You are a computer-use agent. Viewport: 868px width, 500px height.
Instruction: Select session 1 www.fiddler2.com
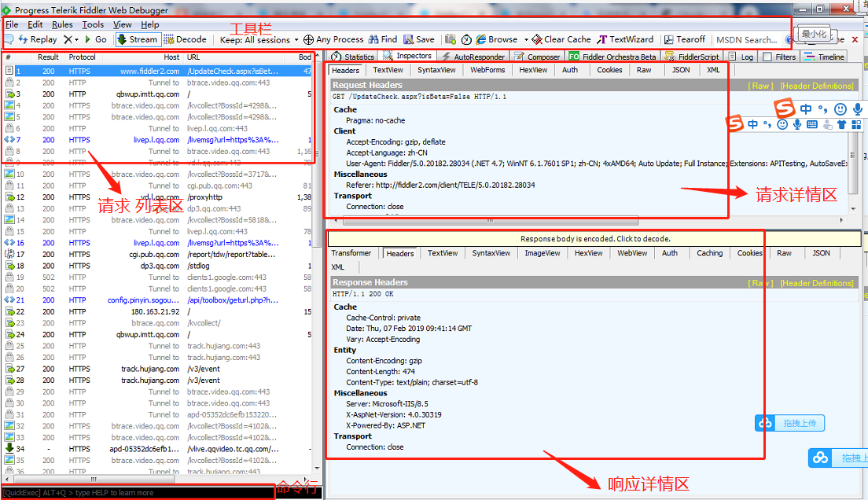point(158,71)
